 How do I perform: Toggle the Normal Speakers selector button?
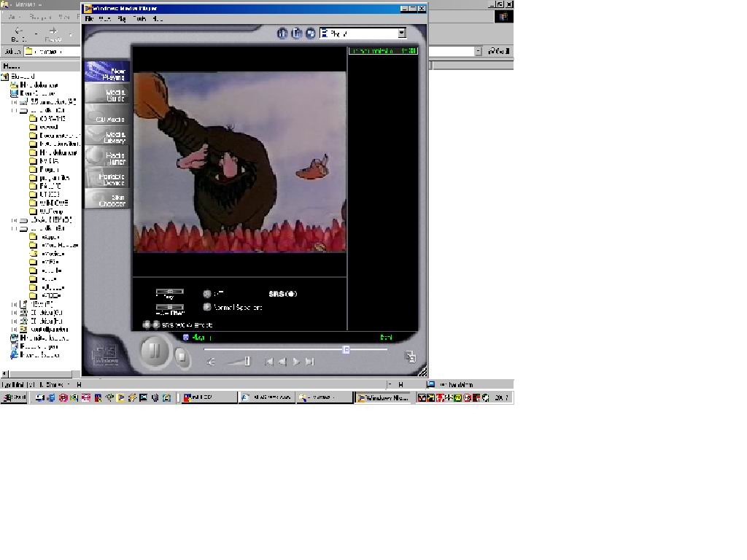(x=206, y=307)
